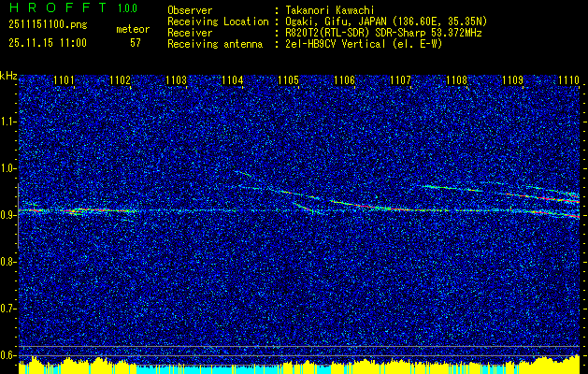Image resolution: width=588 pixels, height=374 pixels.
Task: Select the 1110 time marker
Action: coord(568,81)
